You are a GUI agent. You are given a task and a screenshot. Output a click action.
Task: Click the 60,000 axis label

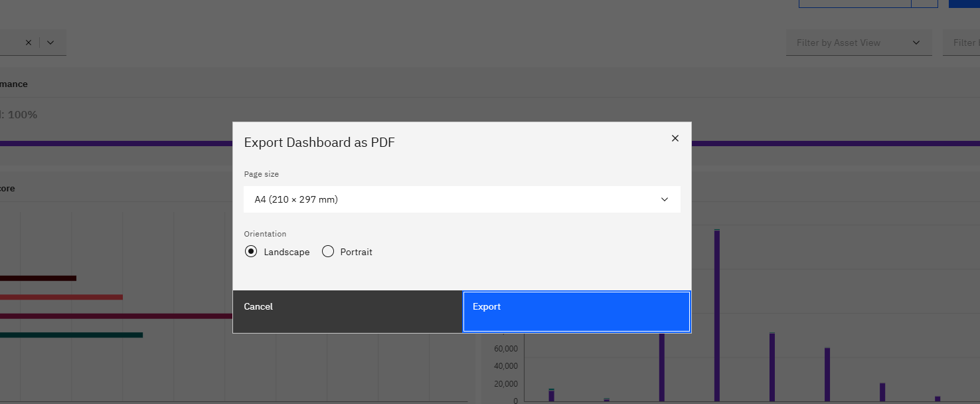pyautogui.click(x=506, y=349)
